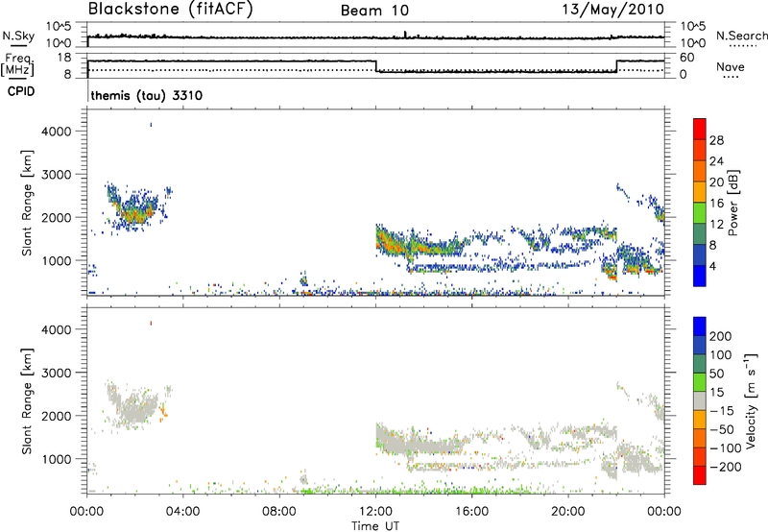Image resolution: width=768 pixels, height=532 pixels.
Task: Click the 16:00 time axis label
Action: [x=471, y=512]
